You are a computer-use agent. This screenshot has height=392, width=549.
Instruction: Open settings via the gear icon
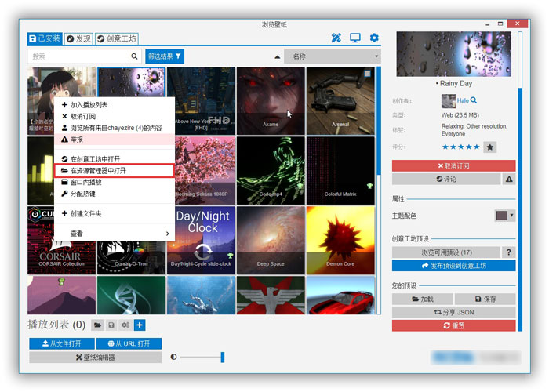(374, 38)
